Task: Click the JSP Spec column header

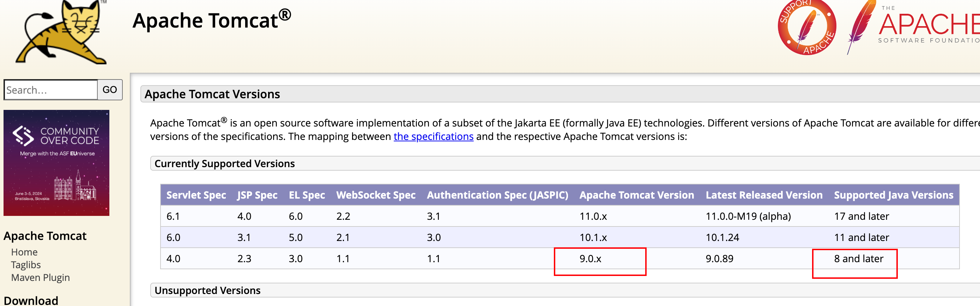Action: [257, 195]
